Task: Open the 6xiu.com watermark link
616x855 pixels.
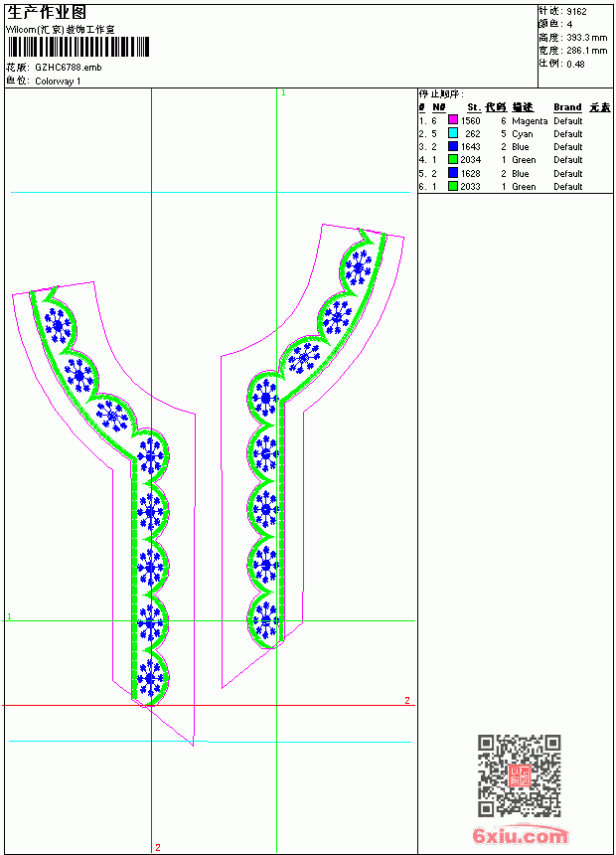Action: pos(520,835)
